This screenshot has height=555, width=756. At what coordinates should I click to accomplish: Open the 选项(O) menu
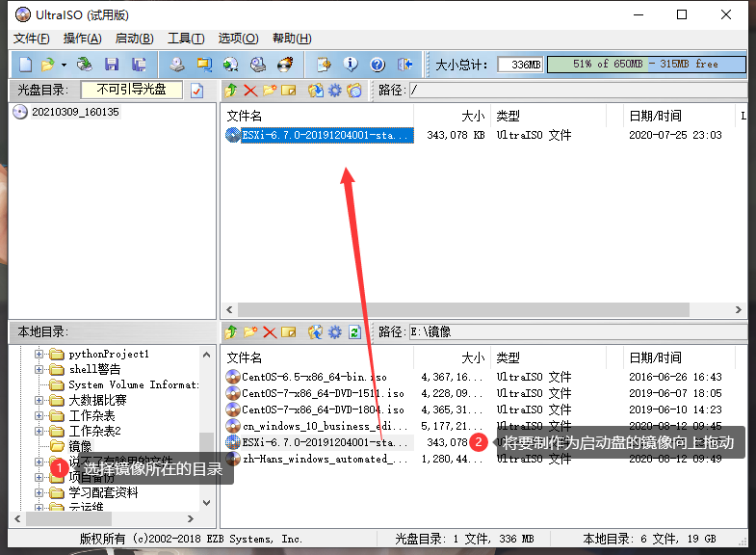(x=238, y=39)
